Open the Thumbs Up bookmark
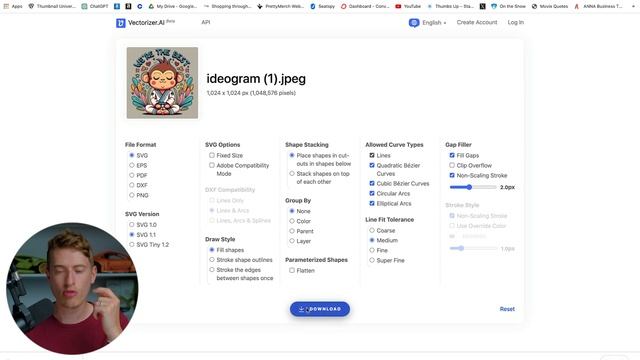Image resolution: width=640 pixels, height=360 pixels. (x=450, y=6)
